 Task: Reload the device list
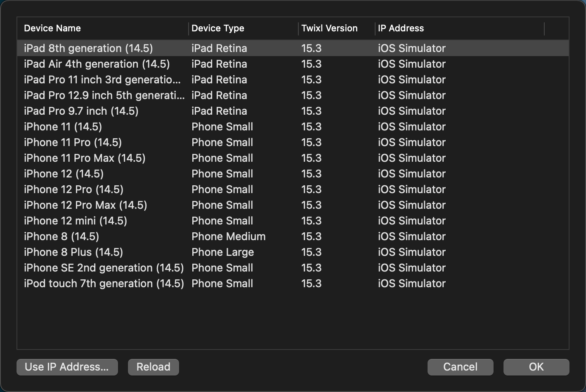[x=154, y=367]
